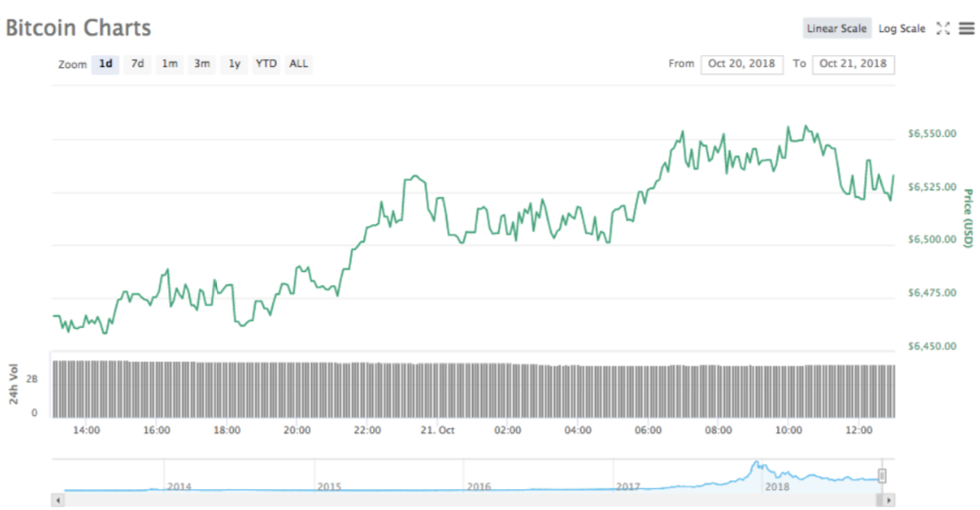Viewport: 980px width, 510px height.
Task: Switch to Log Scale
Action: click(902, 28)
